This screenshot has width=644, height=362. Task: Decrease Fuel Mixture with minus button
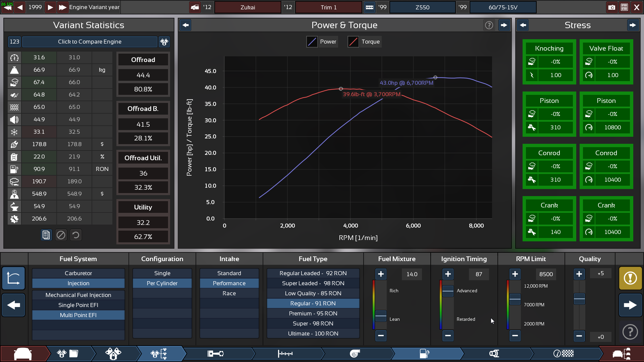click(x=381, y=336)
